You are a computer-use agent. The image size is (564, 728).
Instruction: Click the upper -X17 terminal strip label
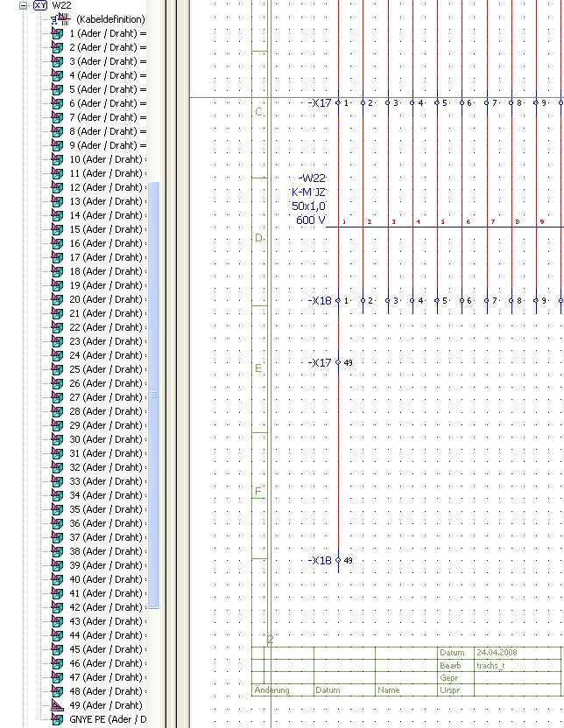point(320,102)
